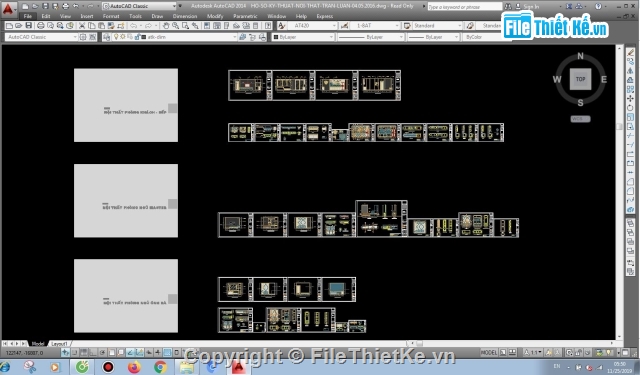Open the ByLayer color control swatch

303,37
